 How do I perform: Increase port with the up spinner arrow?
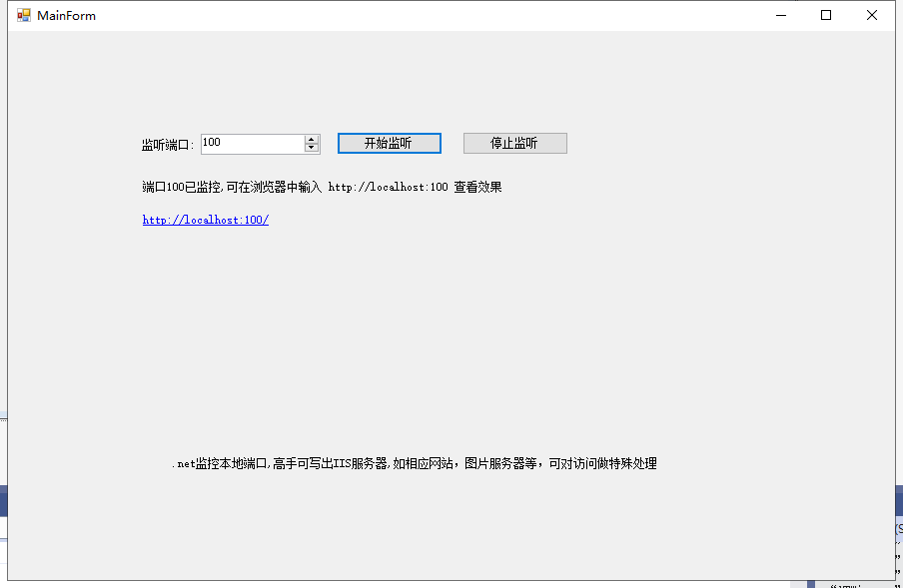coord(312,139)
